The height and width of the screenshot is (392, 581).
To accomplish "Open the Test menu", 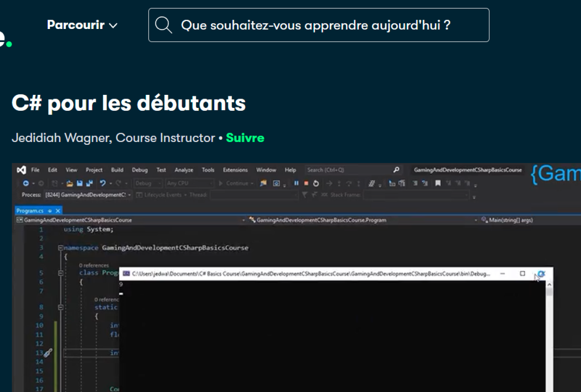I will [x=161, y=170].
